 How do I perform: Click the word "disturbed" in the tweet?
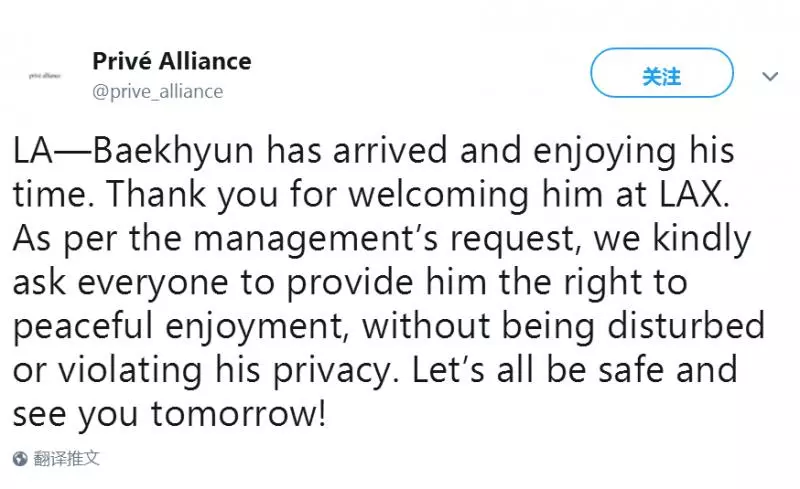pyautogui.click(x=686, y=326)
